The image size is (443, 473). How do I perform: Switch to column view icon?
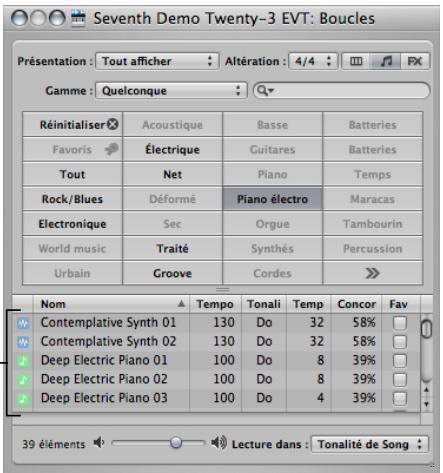(x=356, y=61)
